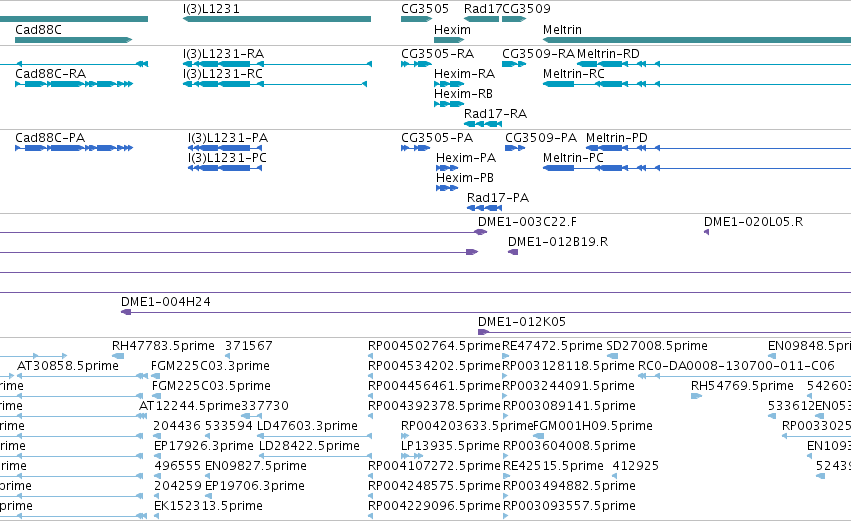This screenshot has width=851, height=521.
Task: Select protein CG3509-PA label
Action: coord(541,138)
